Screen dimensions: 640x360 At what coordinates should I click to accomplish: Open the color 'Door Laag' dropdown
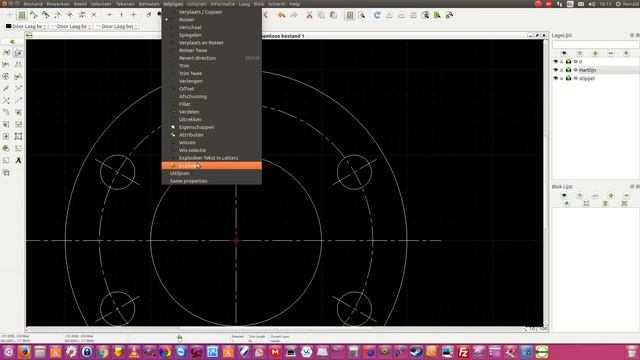26,27
